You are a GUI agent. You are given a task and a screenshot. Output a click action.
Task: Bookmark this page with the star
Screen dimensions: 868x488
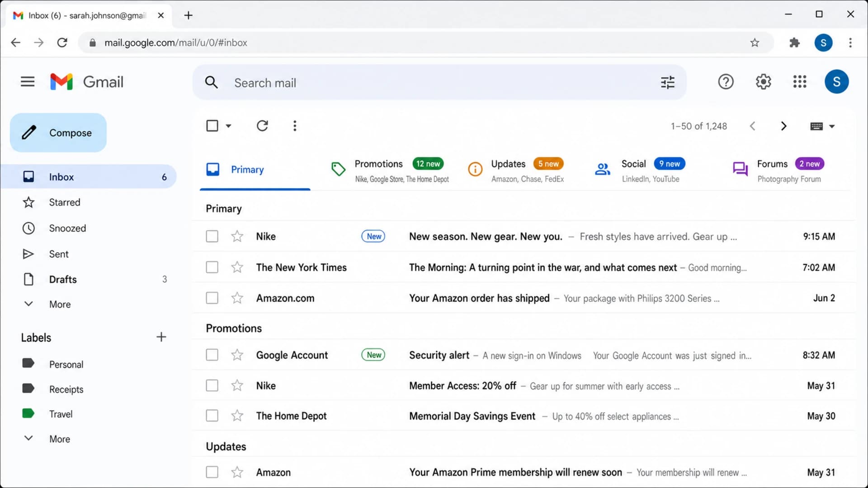coord(755,42)
